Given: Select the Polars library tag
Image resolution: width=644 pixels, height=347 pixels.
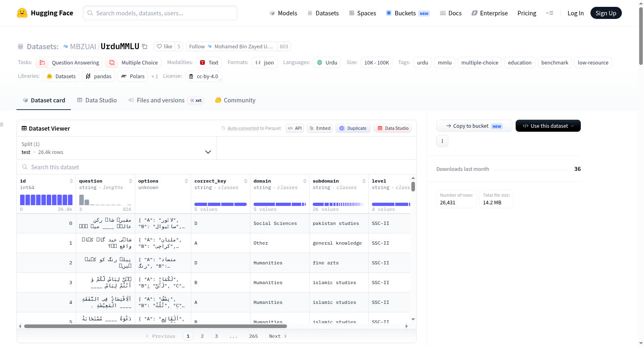Looking at the screenshot, I should pyautogui.click(x=133, y=76).
